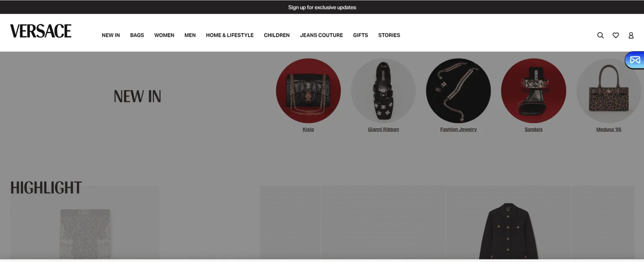Screen dimensions: 644x262
Task: Select the Gianni Ribbon shoe circle image
Action: [x=383, y=91]
